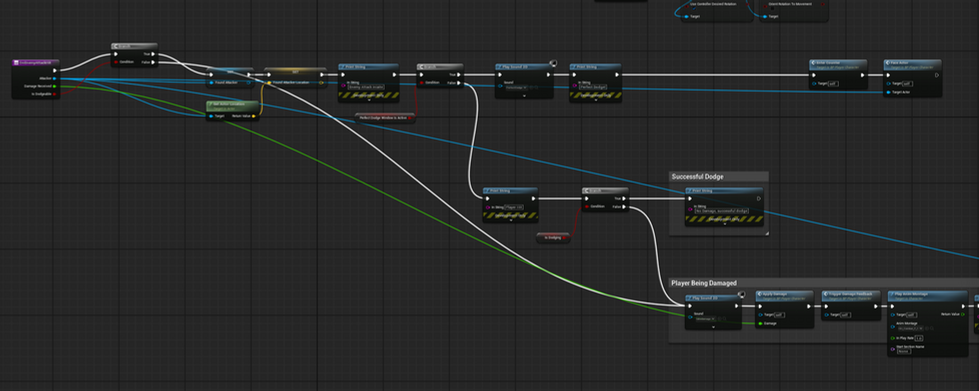Click the Is Dodgeable red output pin
The width and height of the screenshot is (979, 391).
pos(55,94)
